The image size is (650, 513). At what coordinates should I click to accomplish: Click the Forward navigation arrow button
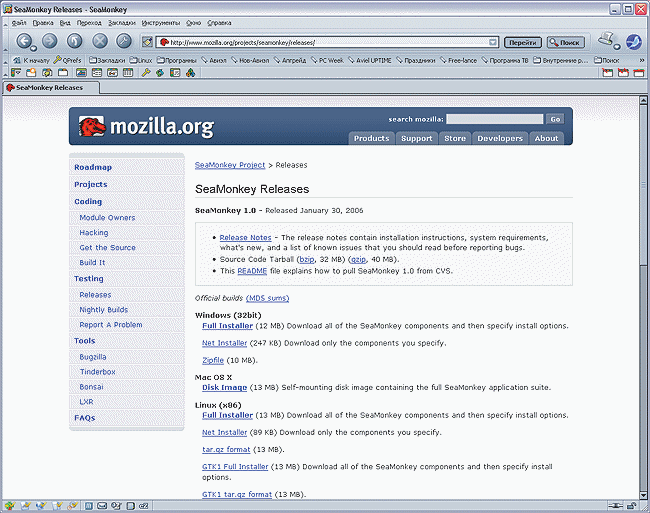pos(49,41)
